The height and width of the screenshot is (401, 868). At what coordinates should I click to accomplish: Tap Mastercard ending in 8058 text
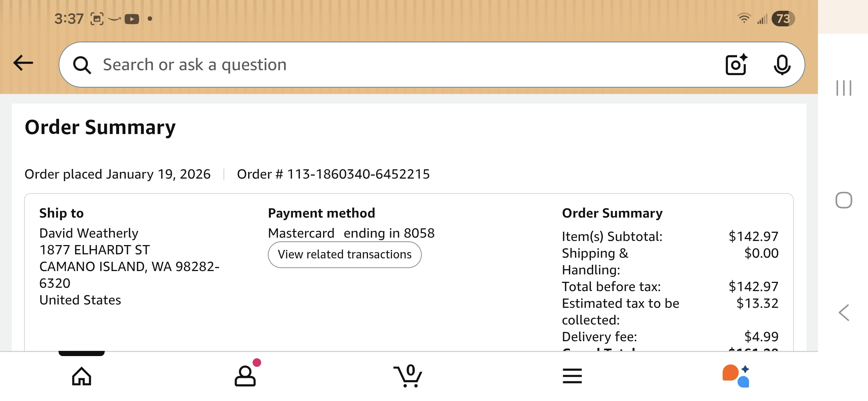(x=351, y=233)
